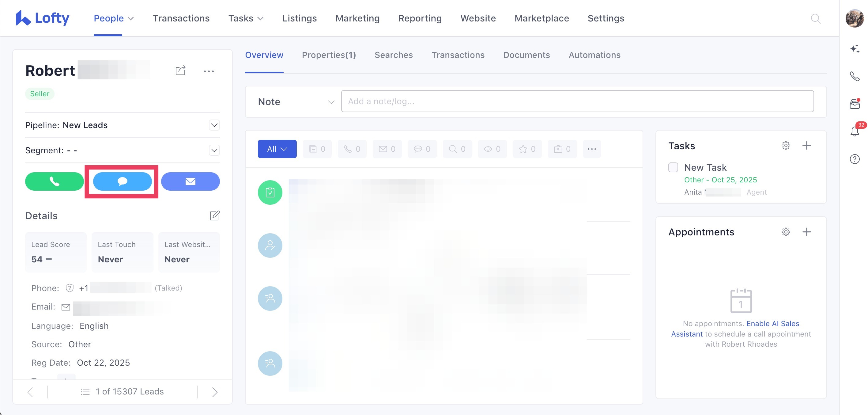
Task: Click the Add a note/log field
Action: (x=577, y=101)
